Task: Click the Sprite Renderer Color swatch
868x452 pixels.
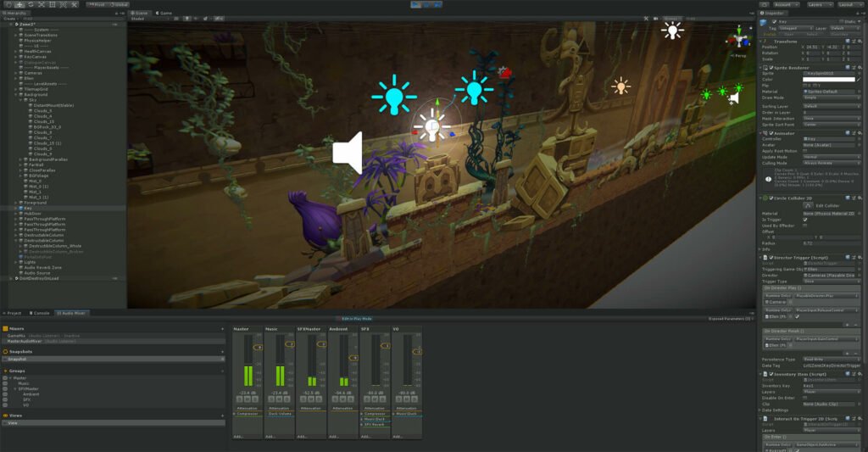Action: click(831, 80)
